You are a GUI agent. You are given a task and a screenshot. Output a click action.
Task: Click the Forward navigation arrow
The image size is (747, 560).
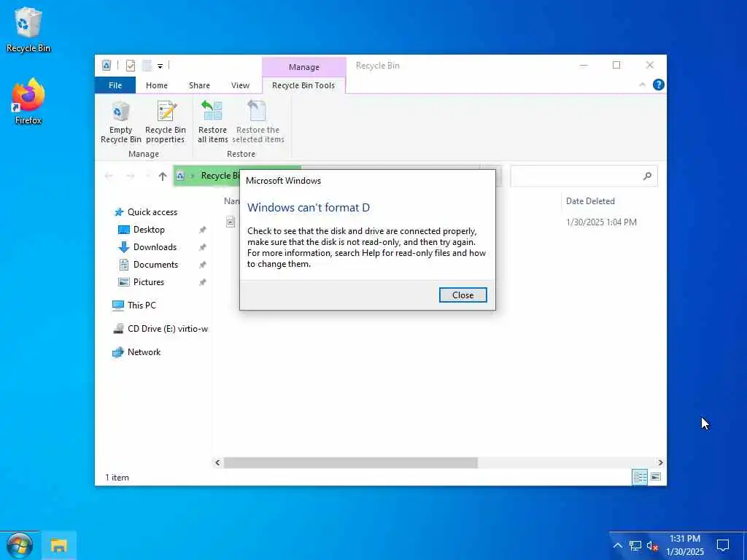tap(130, 176)
